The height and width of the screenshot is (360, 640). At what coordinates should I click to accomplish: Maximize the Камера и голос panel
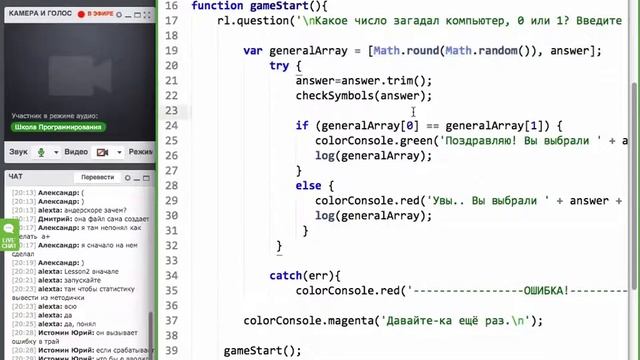point(137,15)
